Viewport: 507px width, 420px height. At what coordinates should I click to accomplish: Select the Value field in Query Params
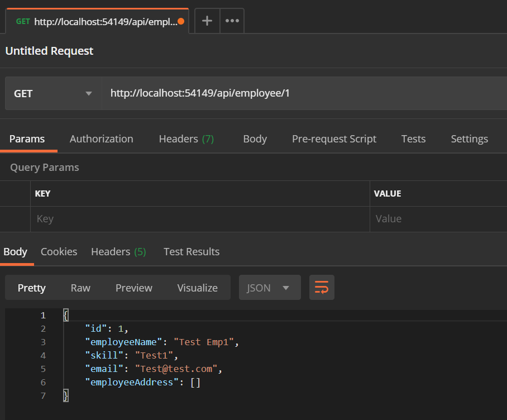point(436,218)
